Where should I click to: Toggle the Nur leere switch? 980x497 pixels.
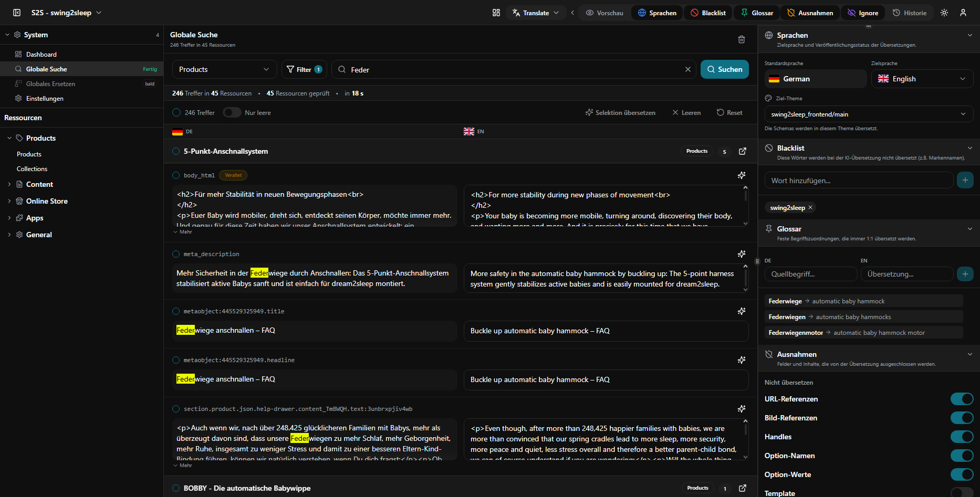click(x=232, y=112)
